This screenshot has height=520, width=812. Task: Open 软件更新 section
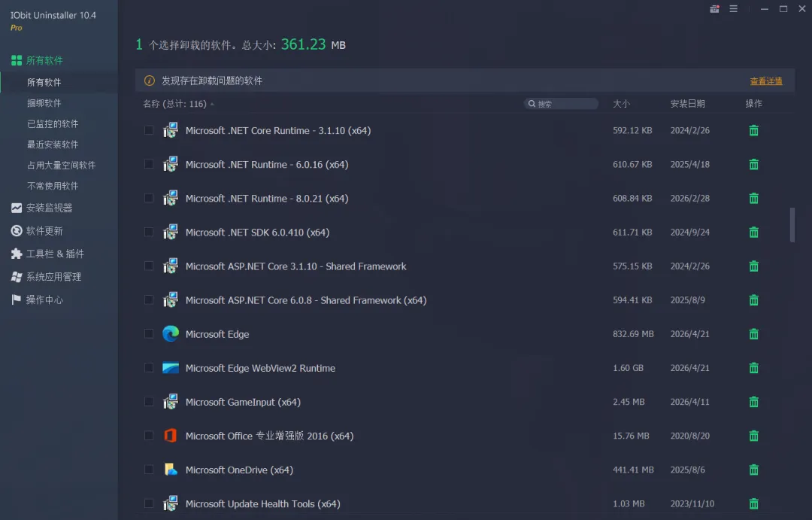tap(44, 231)
